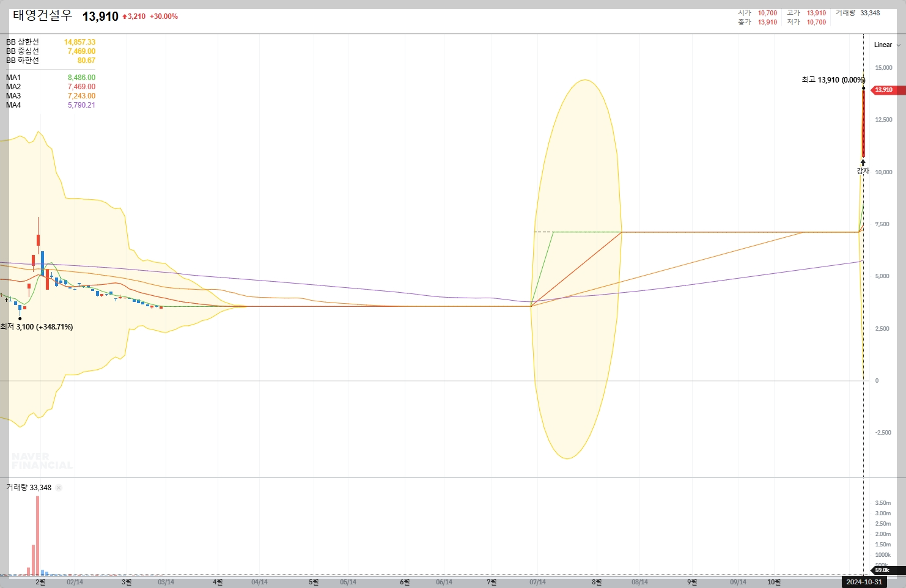Click the 10,000 price axis label
This screenshot has height=588, width=906.
[x=883, y=172]
